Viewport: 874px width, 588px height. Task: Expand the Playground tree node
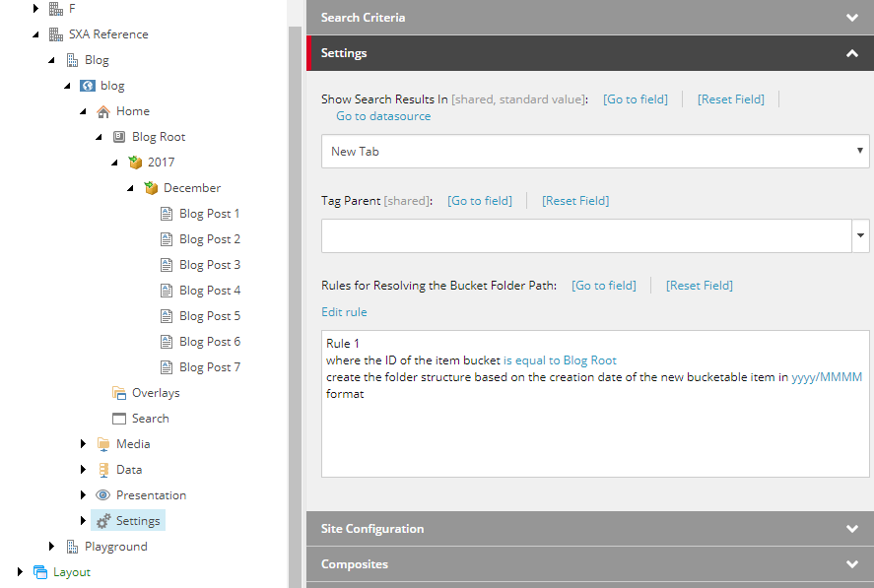tap(51, 547)
